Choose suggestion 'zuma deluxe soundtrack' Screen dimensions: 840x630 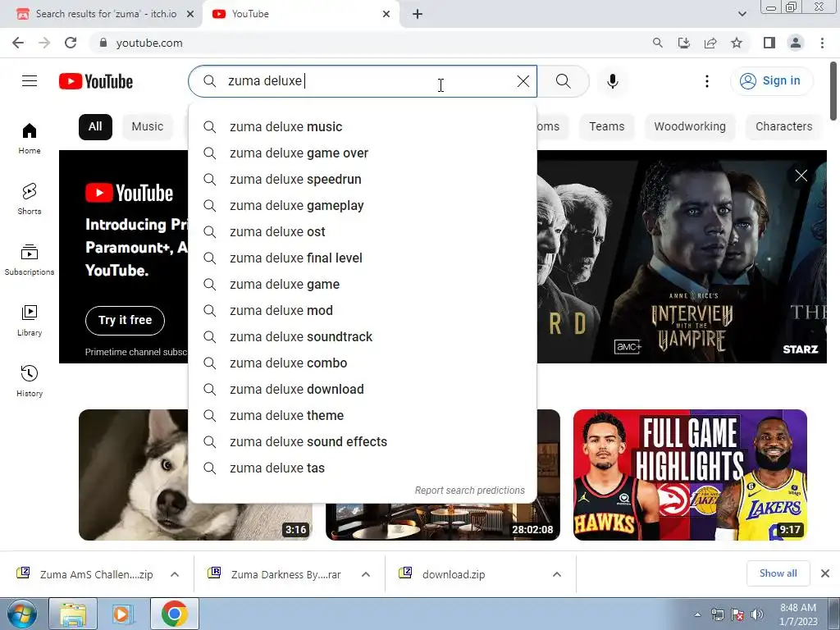[363, 337]
